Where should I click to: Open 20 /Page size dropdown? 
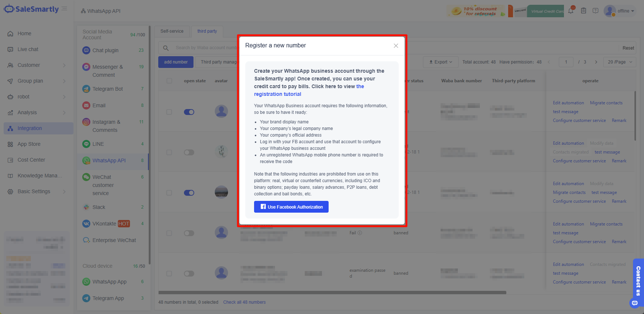[620, 62]
